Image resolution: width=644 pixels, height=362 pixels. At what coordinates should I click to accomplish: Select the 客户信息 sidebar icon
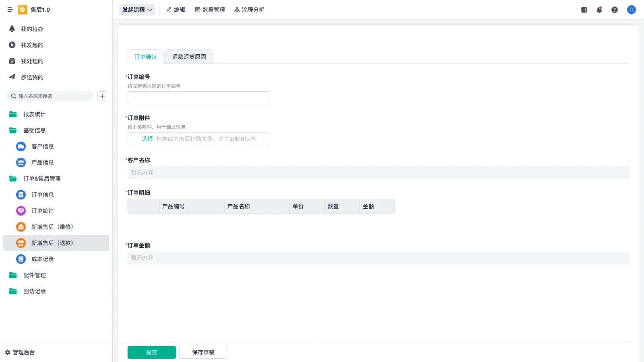21,146
